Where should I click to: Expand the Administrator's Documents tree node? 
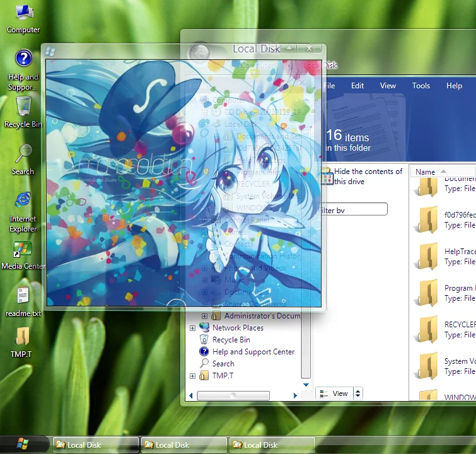[204, 316]
